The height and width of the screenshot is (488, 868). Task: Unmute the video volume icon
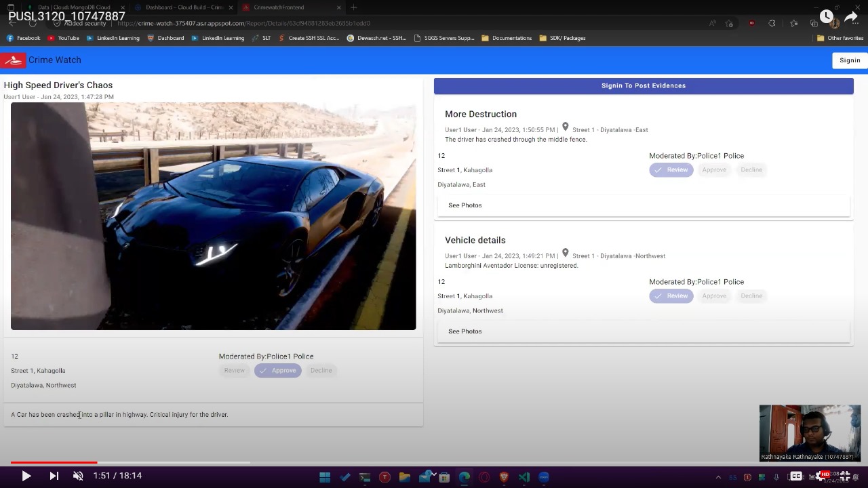coord(78,476)
